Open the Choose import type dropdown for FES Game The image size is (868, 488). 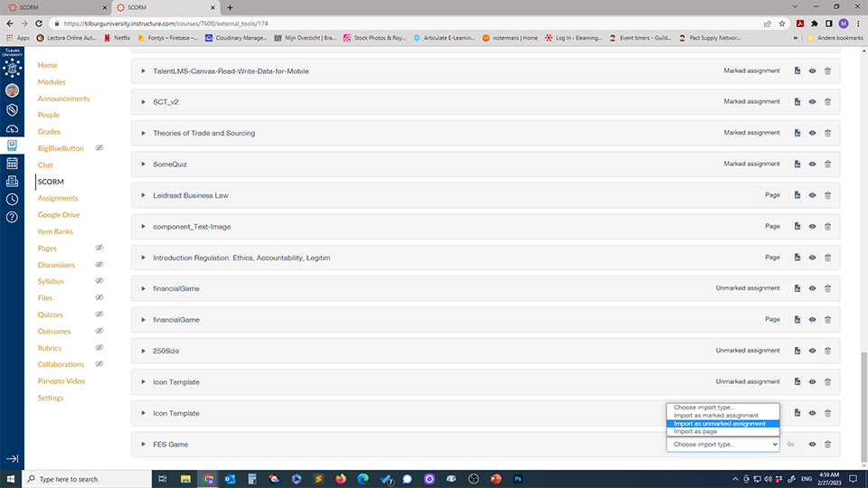[723, 445]
